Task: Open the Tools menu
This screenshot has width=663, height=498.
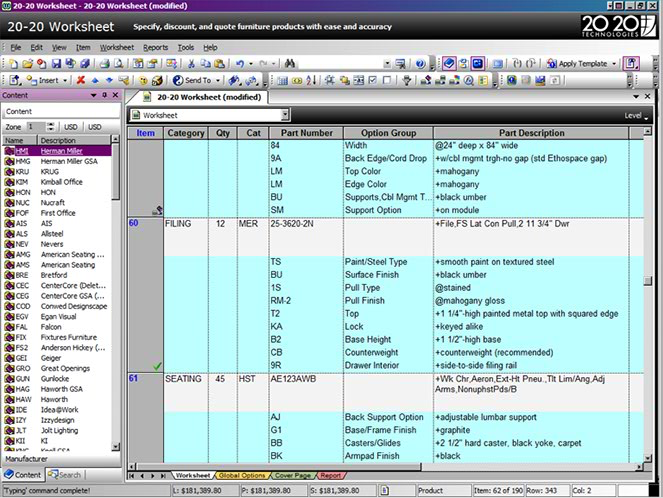Action: tap(186, 47)
